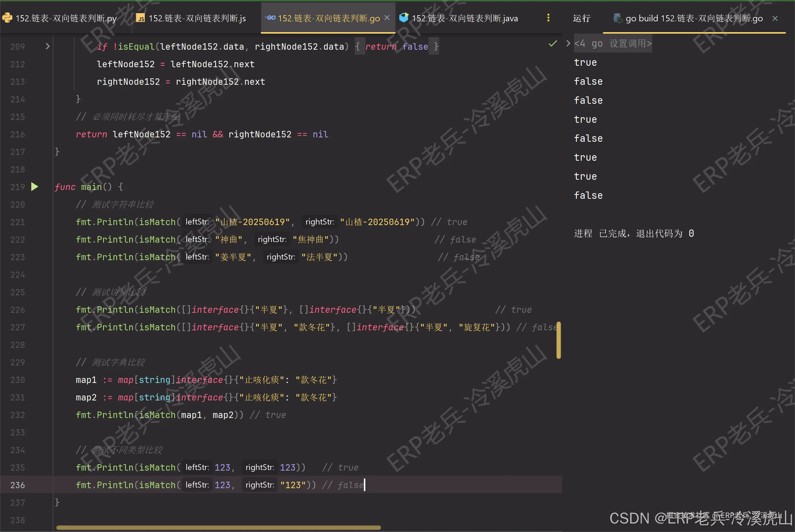Image resolution: width=795 pixels, height=532 pixels.
Task: Switch to the 152.链表-双向链表判断.java tab
Action: click(x=464, y=18)
